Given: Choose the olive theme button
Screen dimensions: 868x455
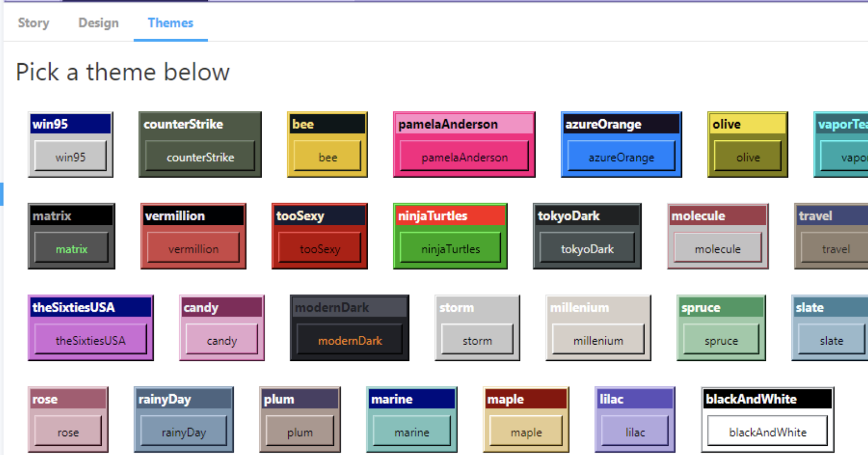Looking at the screenshot, I should pyautogui.click(x=748, y=157).
